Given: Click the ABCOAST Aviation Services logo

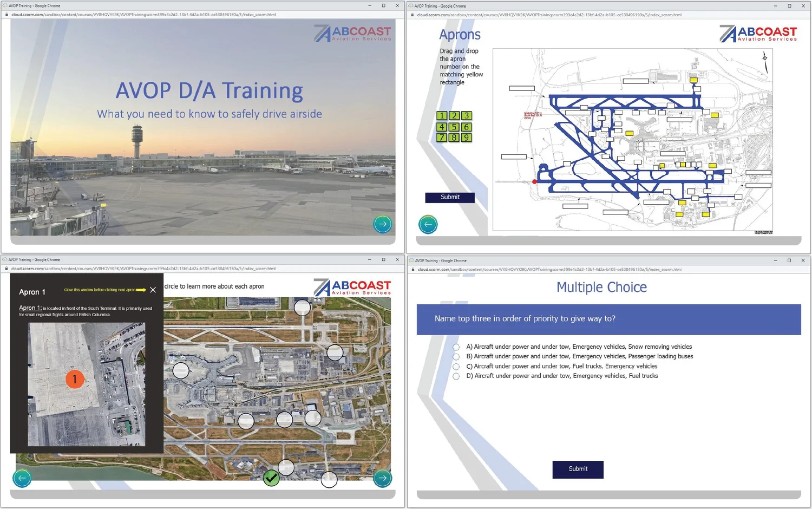Looking at the screenshot, I should [352, 32].
